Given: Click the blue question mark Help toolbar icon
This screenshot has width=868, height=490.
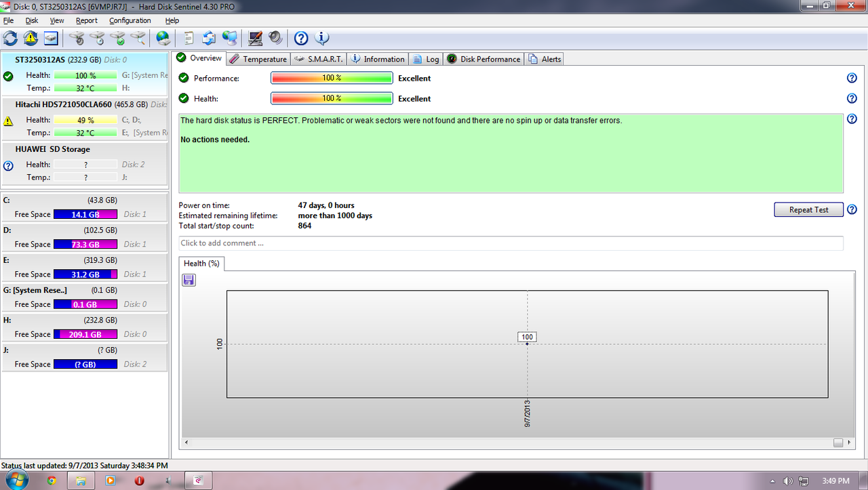Looking at the screenshot, I should point(301,38).
